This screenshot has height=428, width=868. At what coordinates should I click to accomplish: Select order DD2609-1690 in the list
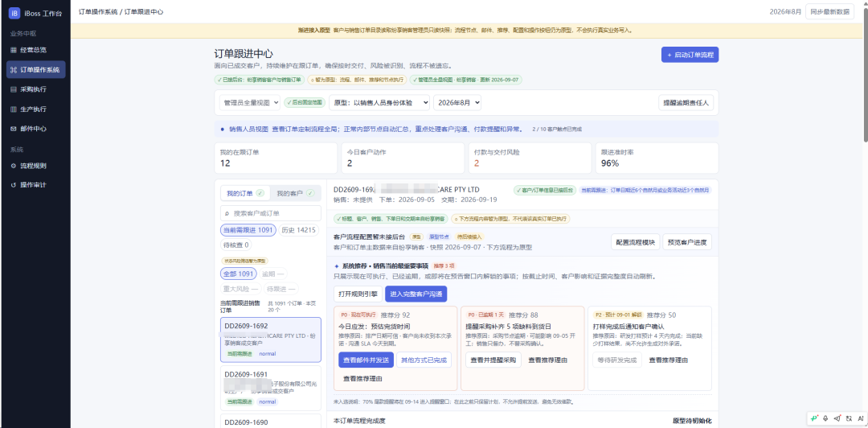(x=271, y=422)
